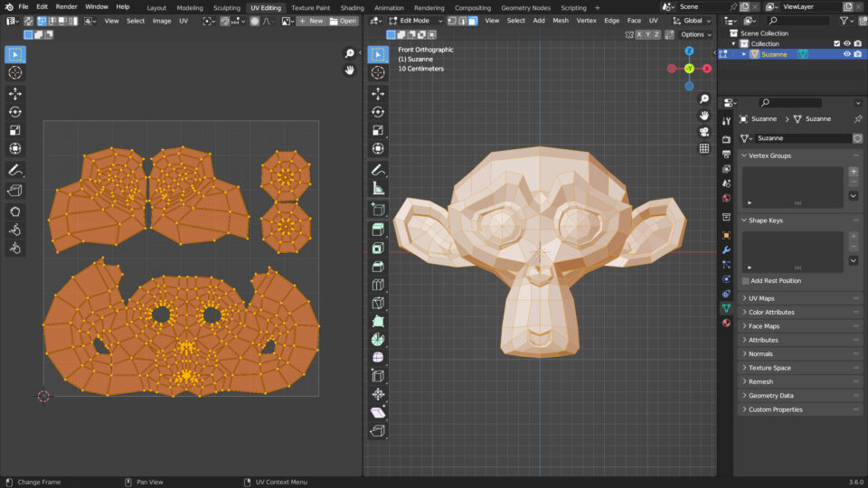The width and height of the screenshot is (868, 488).
Task: Select the Rip Region tool in 3D viewport
Action: [378, 430]
